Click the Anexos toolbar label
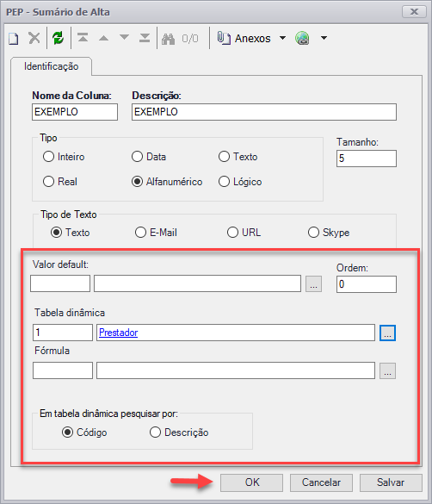The height and width of the screenshot is (504, 432). coord(253,38)
